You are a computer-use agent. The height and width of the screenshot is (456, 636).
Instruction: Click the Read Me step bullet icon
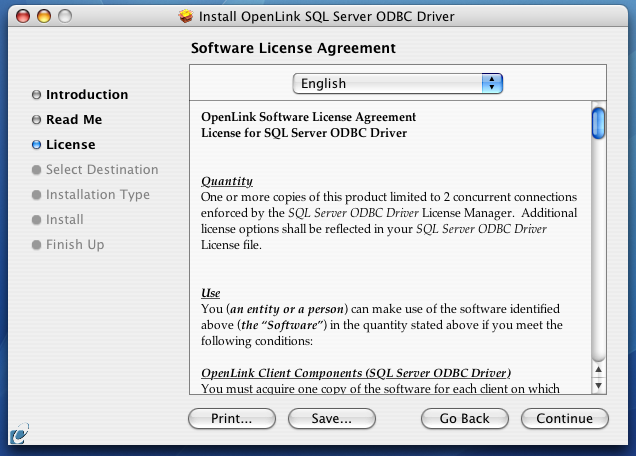tap(37, 120)
